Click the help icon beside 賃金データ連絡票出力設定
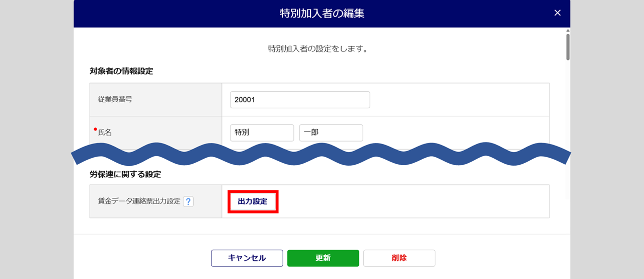 pos(188,201)
